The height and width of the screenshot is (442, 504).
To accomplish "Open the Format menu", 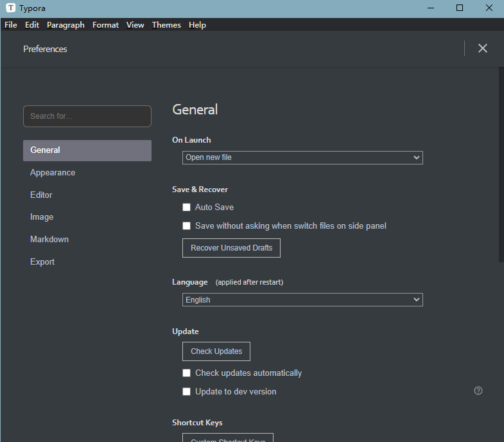I will click(x=105, y=25).
